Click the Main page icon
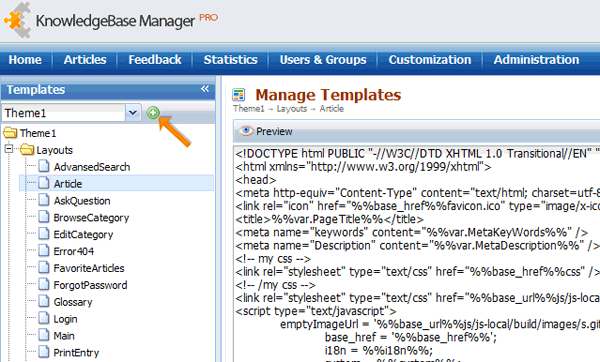 44,335
